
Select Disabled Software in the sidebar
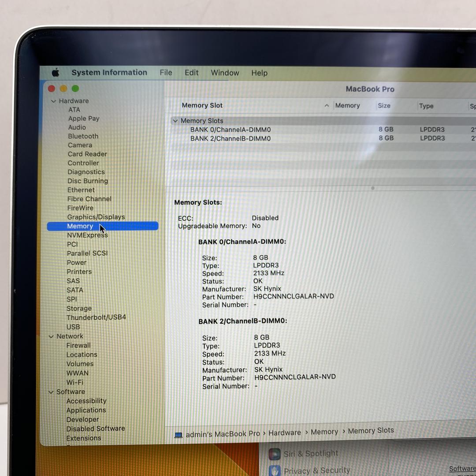point(96,429)
